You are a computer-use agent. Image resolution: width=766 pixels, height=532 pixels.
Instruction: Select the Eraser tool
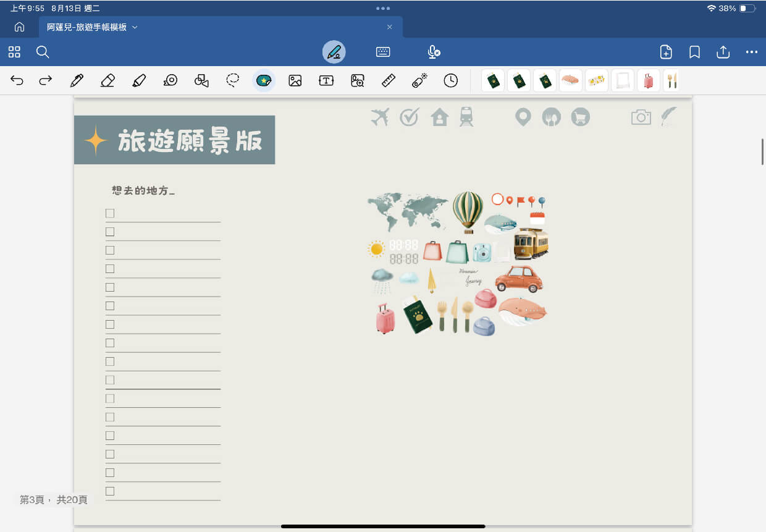[x=107, y=80]
